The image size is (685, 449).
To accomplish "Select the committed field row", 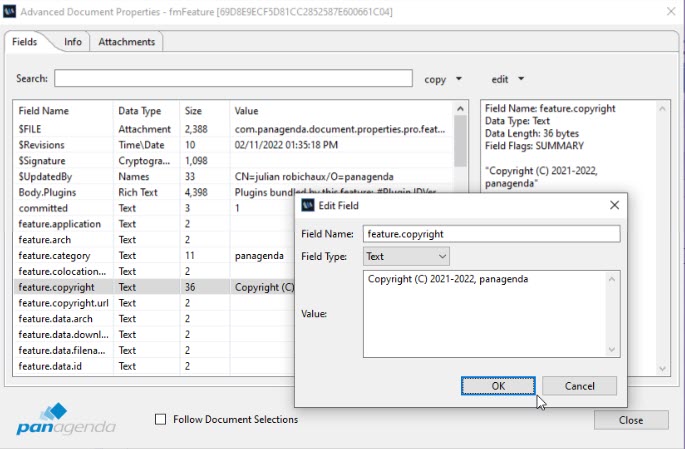I will click(155, 208).
